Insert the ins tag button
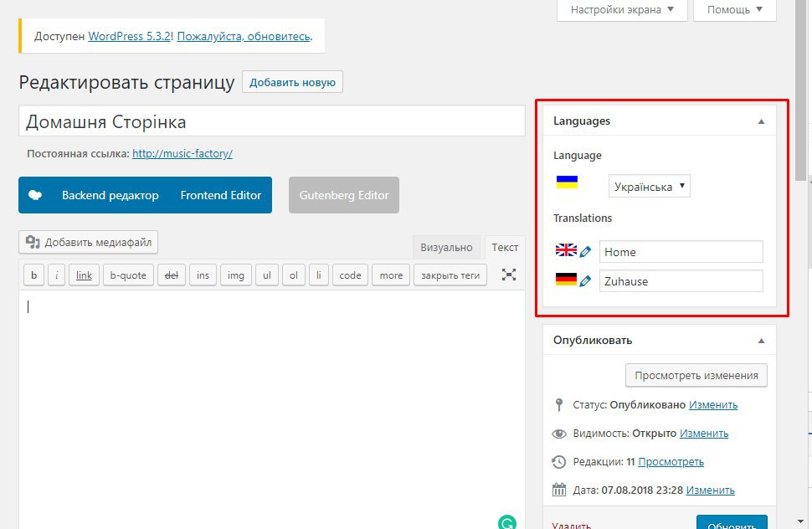This screenshot has width=812, height=529. click(x=203, y=275)
